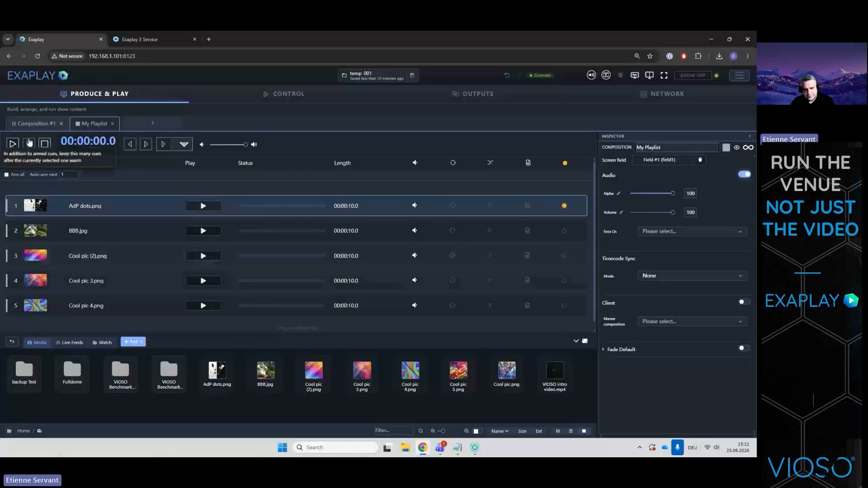Switch to the Outputs tab
The image size is (868, 488).
pos(473,94)
